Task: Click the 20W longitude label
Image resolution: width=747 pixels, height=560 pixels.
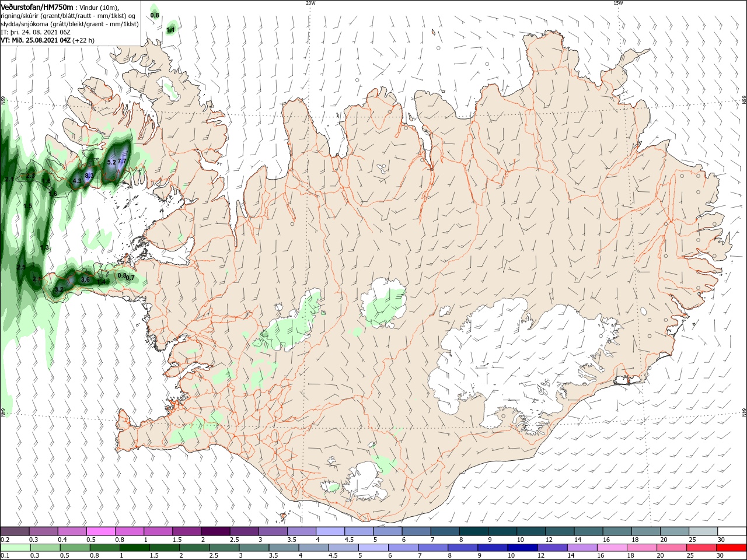Action: [310, 3]
